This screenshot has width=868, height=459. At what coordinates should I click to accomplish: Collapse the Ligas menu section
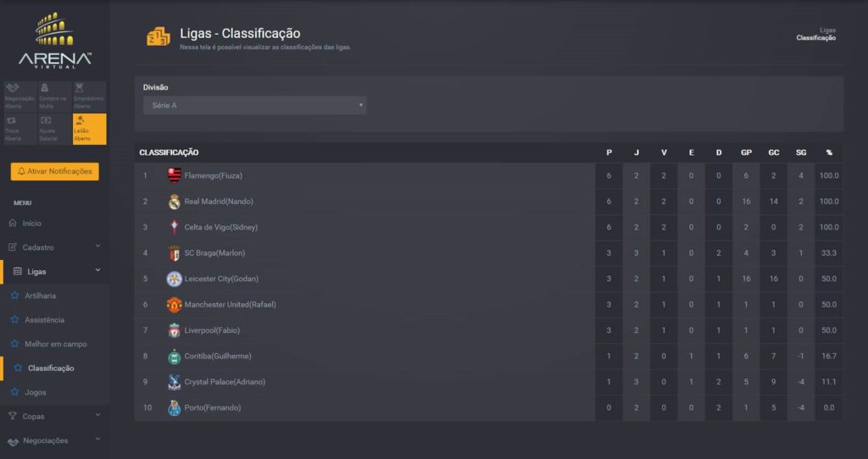coord(55,272)
